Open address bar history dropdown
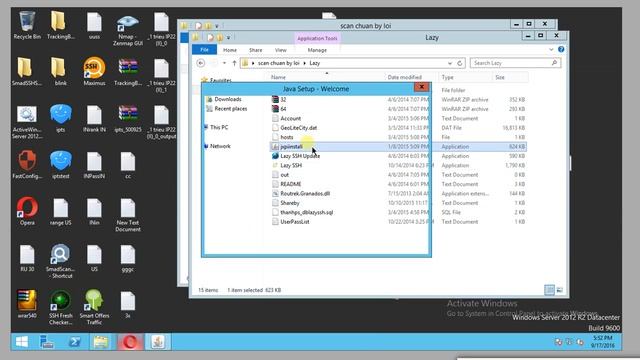The width and height of the screenshot is (640, 360). pos(450,63)
